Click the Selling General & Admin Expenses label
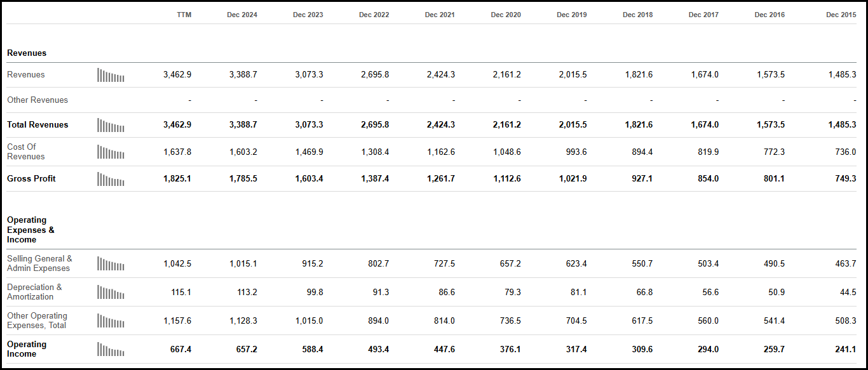The height and width of the screenshot is (370, 868). click(39, 263)
